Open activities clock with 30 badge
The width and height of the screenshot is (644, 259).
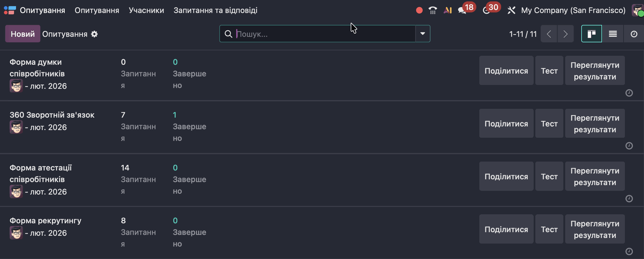(486, 10)
